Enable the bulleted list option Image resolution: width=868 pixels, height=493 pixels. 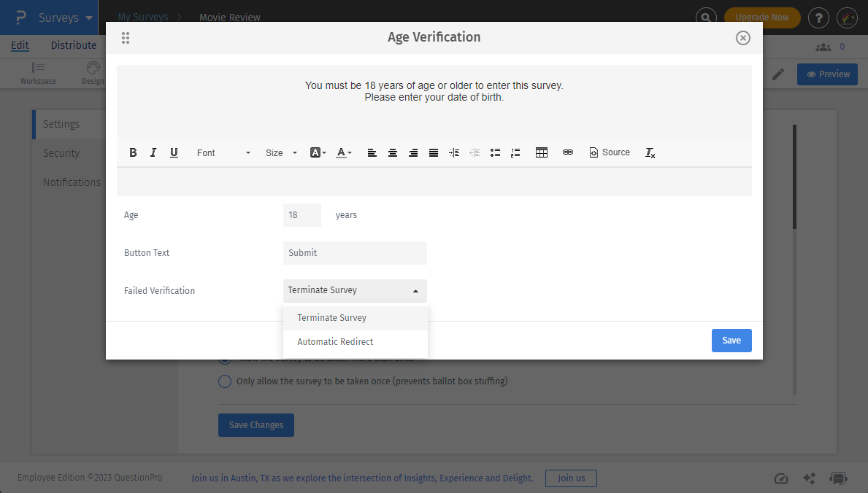pos(495,152)
